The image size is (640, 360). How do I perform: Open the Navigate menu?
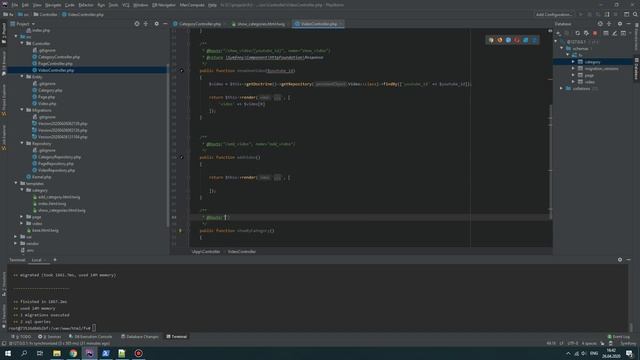tap(53, 5)
